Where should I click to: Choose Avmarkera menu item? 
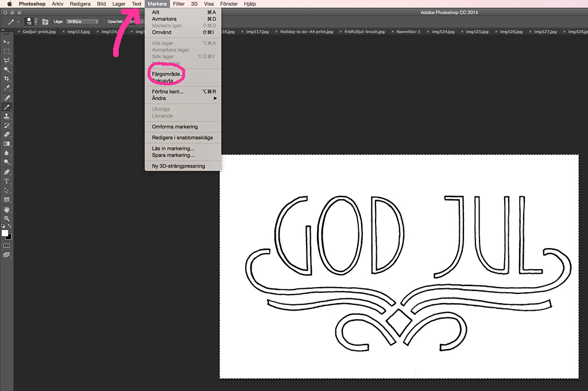pos(183,19)
